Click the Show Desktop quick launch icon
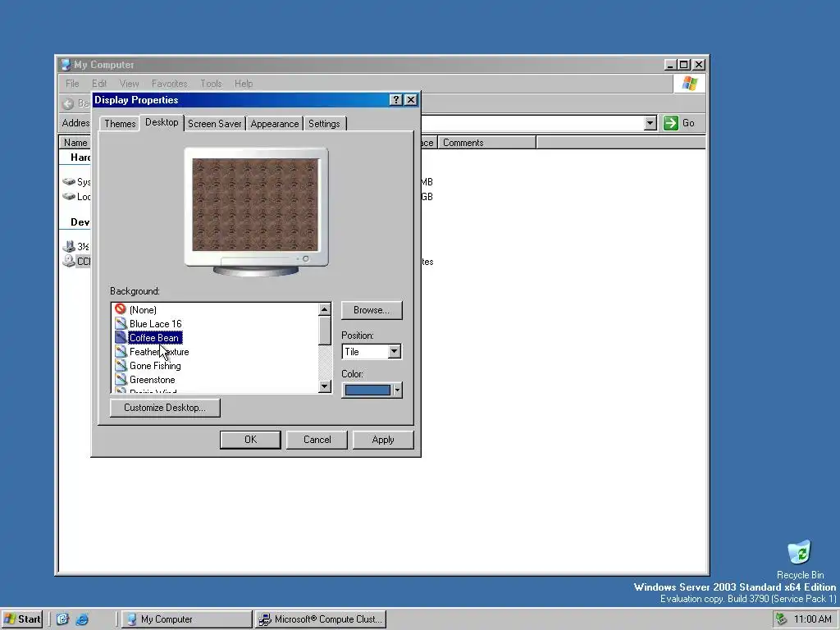This screenshot has width=840, height=630. [62, 619]
